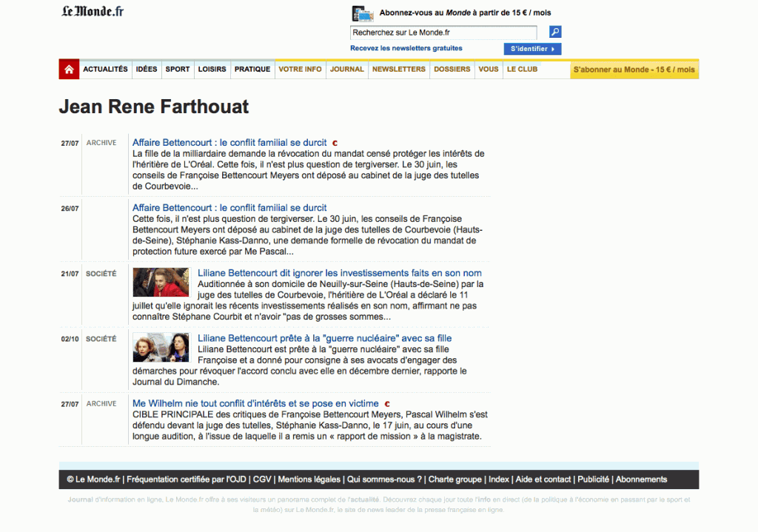Open Me Wilhelm nie tout conflit d'intérêts article
The height and width of the screenshot is (532, 758).
tap(255, 403)
